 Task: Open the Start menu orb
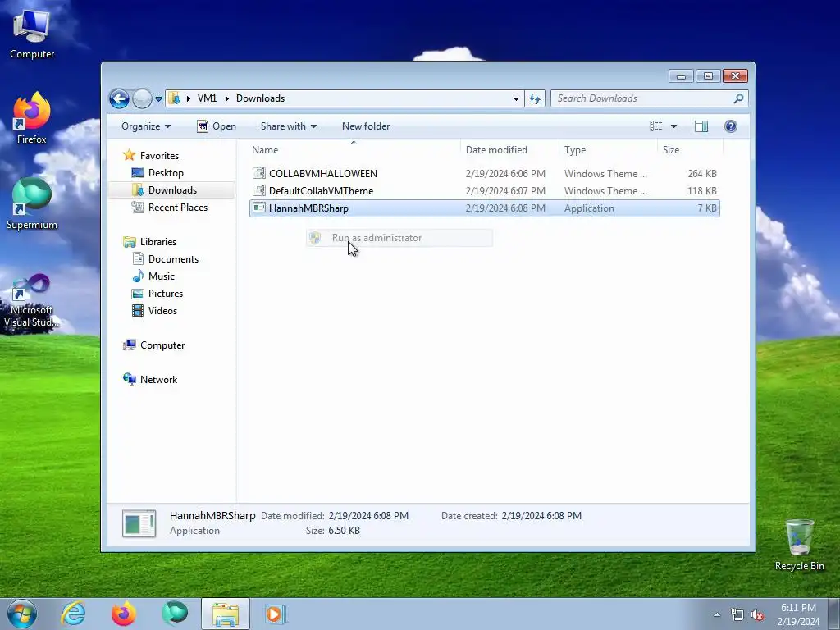point(22,614)
